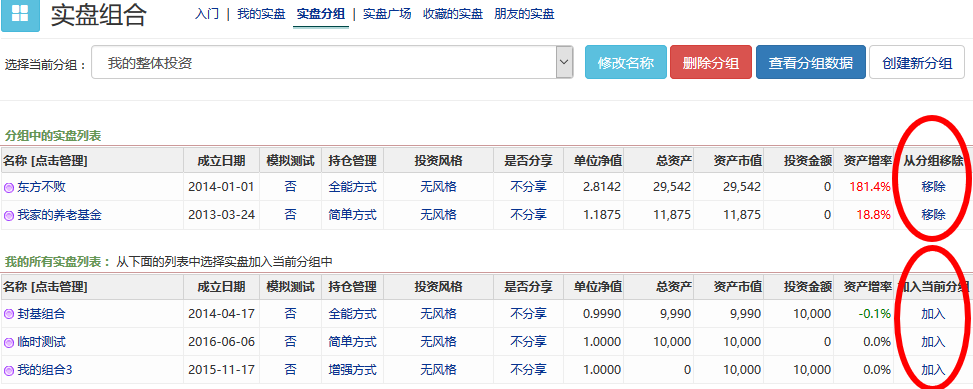This screenshot has height=389, width=973.
Task: Add 临时测试 to current group
Action: pyautogui.click(x=933, y=342)
